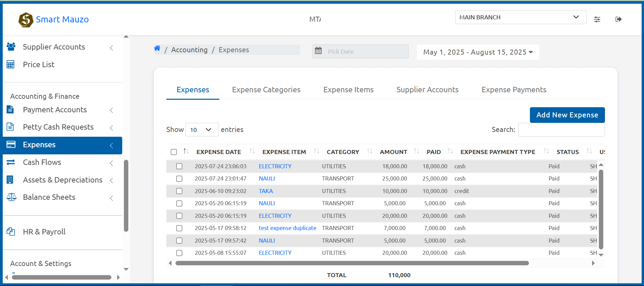Open the Show 10 entries dropdown
The image size is (644, 286).
tap(202, 130)
